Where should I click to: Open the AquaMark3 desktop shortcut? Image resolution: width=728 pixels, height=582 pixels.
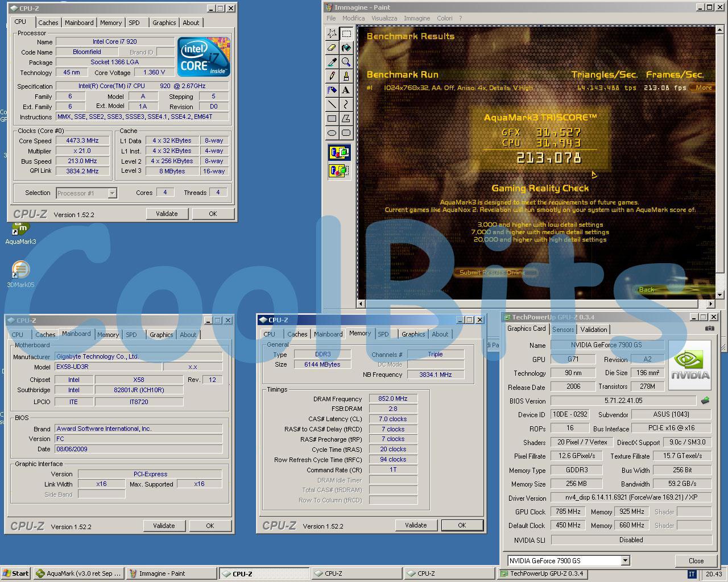coord(20,233)
